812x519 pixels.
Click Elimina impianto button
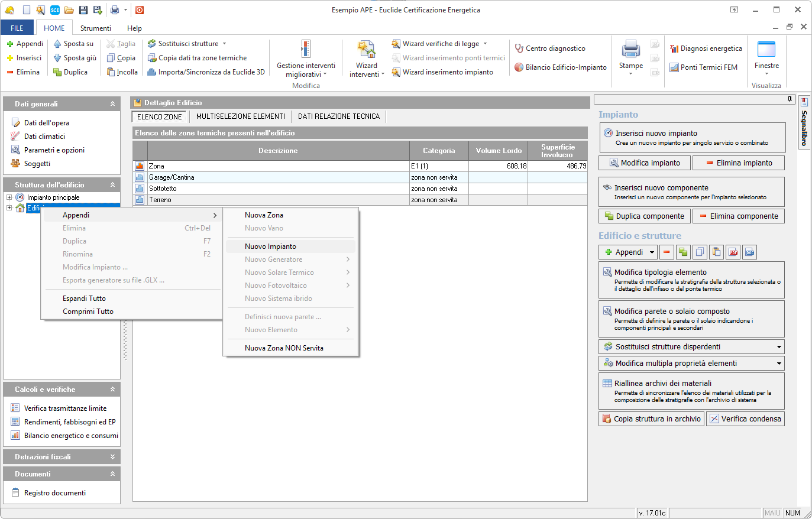click(x=738, y=163)
